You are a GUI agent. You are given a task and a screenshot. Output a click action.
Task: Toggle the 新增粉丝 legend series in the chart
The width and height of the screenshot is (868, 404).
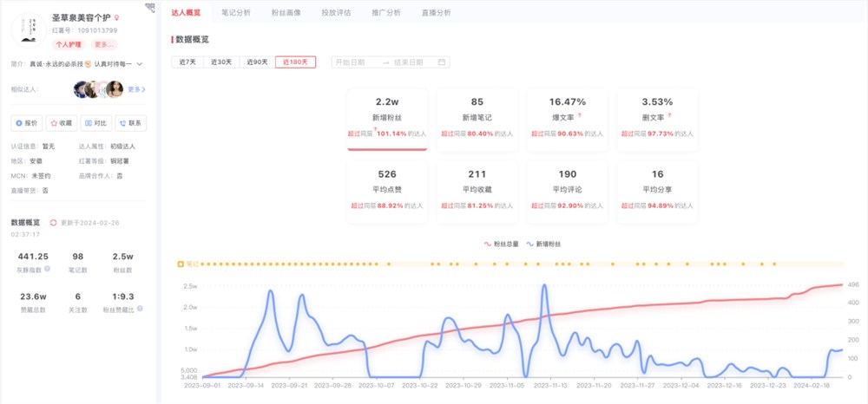(543, 244)
